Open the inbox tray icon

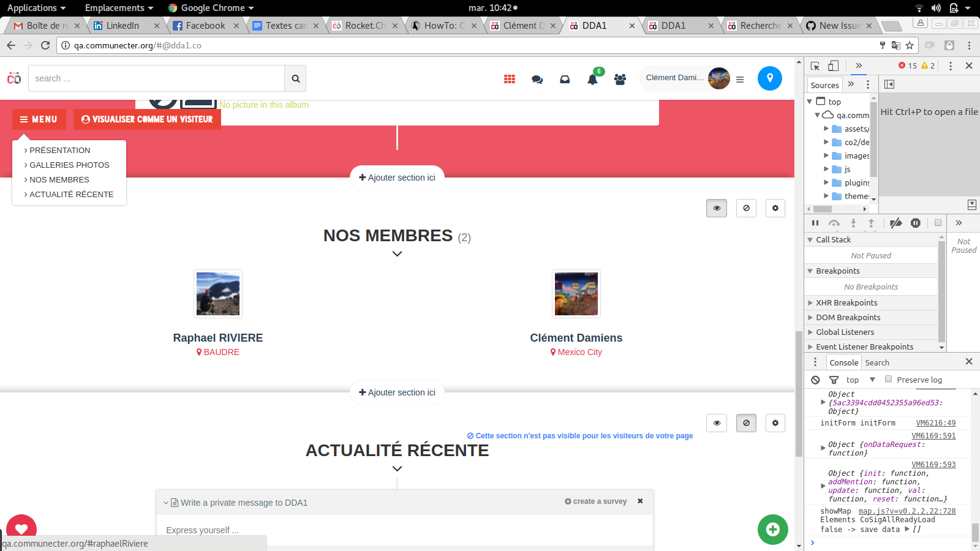coord(565,80)
